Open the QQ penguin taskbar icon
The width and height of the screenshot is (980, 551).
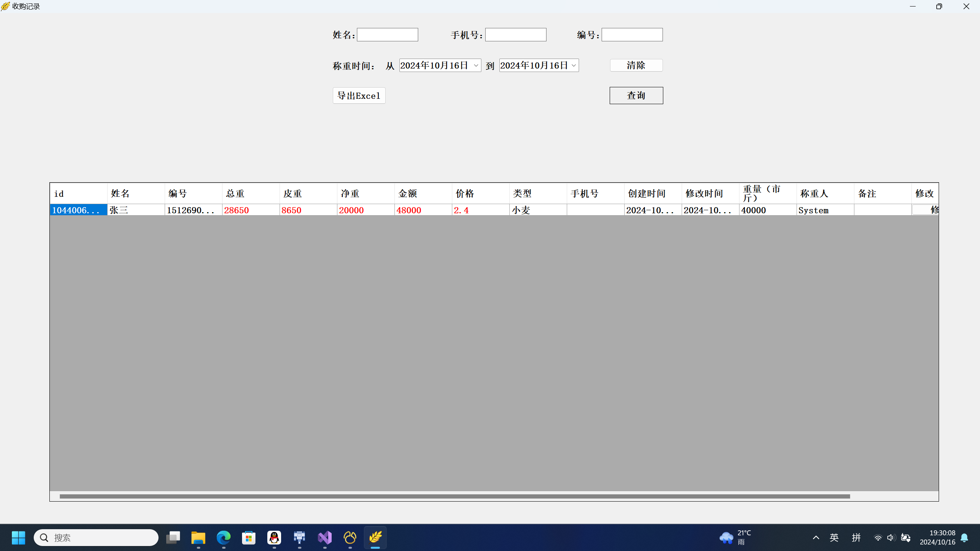click(274, 538)
